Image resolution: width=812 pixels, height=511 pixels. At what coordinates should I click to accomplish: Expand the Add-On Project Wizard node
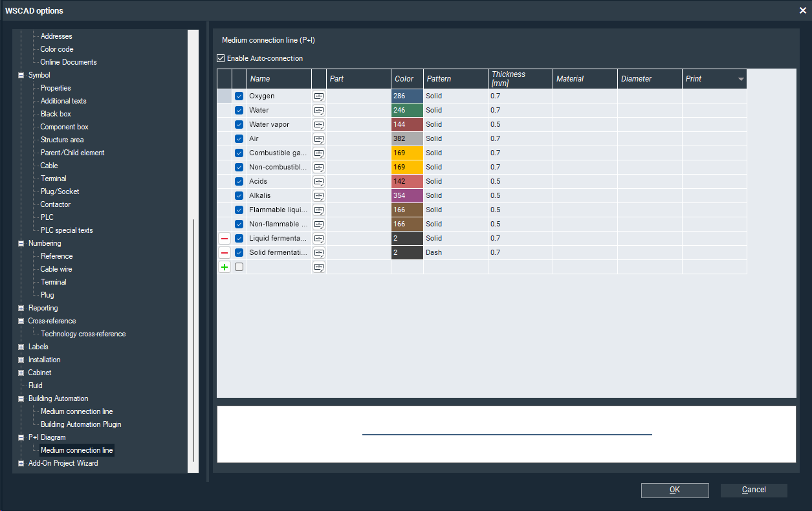[21, 463]
